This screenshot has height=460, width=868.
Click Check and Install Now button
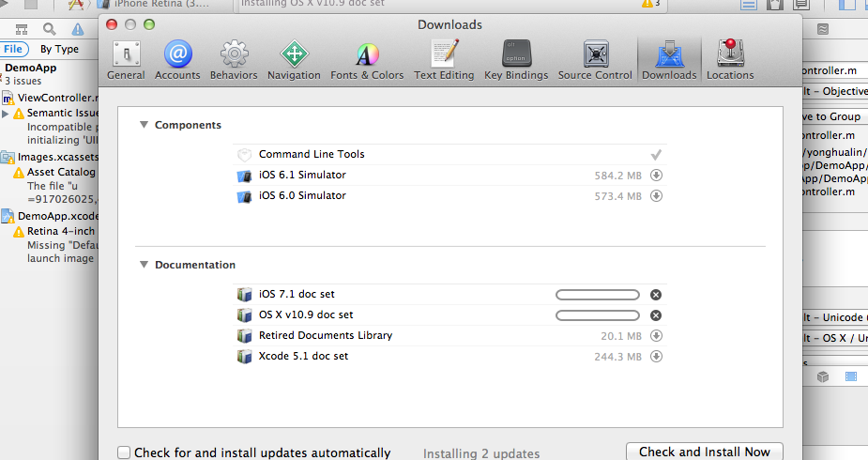(704, 452)
